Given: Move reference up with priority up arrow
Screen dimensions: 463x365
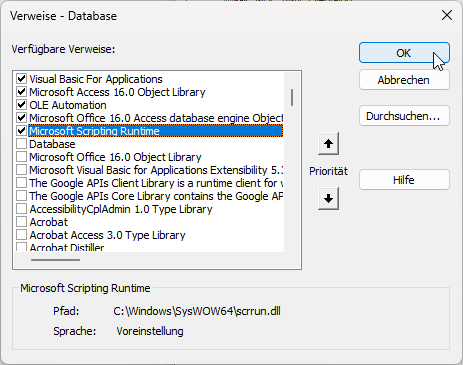Looking at the screenshot, I should [x=328, y=144].
